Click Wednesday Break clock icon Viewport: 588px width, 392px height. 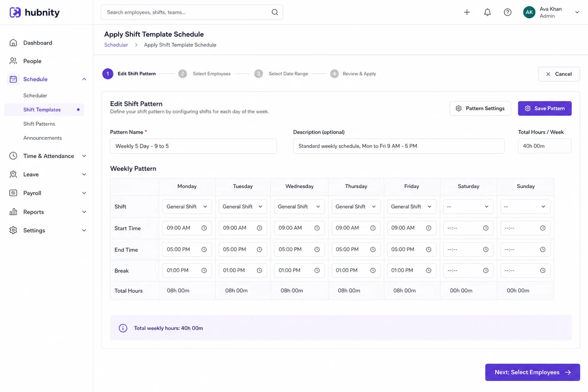point(317,271)
